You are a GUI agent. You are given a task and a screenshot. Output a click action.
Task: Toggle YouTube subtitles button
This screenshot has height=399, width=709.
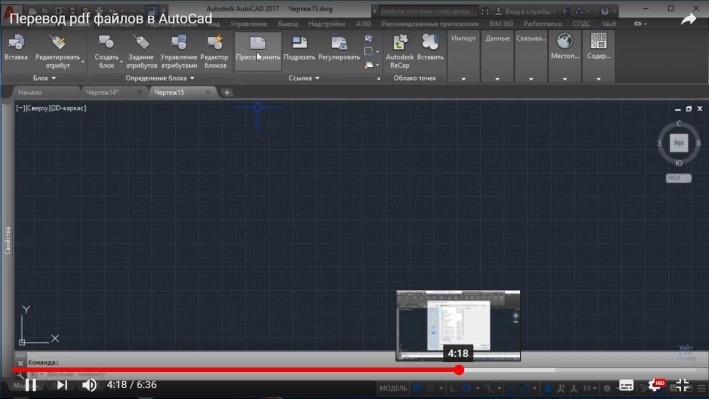[x=626, y=385]
